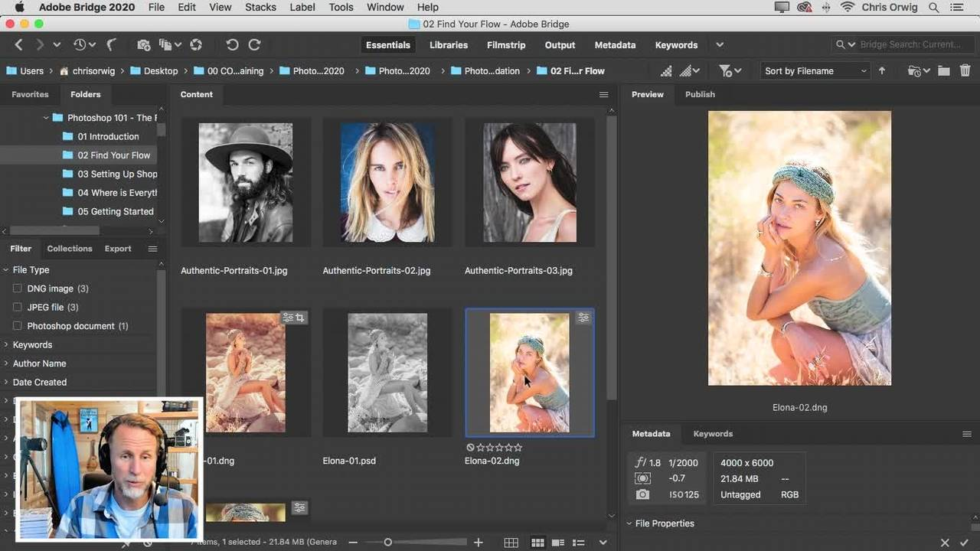Click the thumbnail size slider handle
This screenshot has height=551, width=980.
click(387, 543)
